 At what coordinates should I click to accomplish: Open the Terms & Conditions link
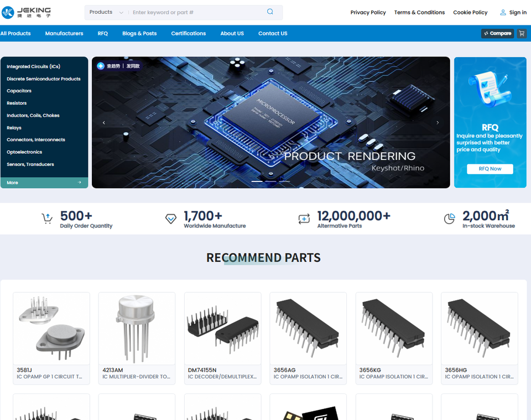pos(419,12)
